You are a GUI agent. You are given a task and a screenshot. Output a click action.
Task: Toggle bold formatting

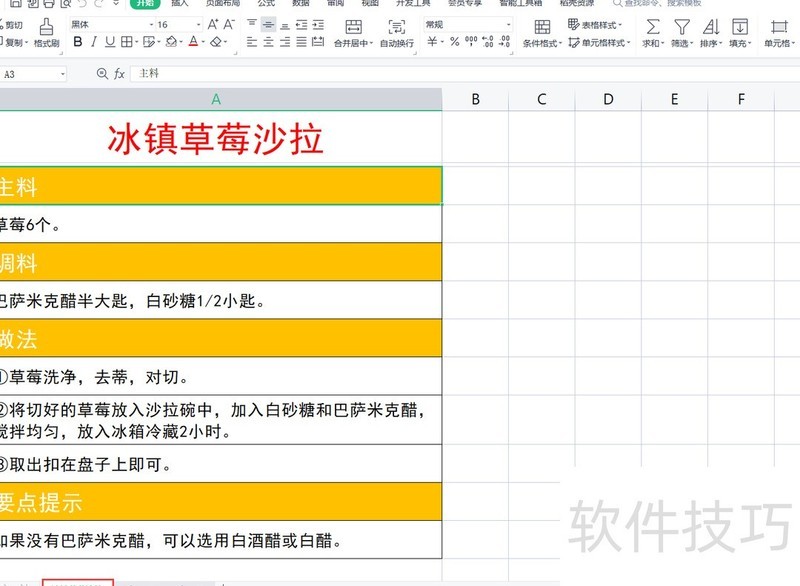tap(78, 42)
